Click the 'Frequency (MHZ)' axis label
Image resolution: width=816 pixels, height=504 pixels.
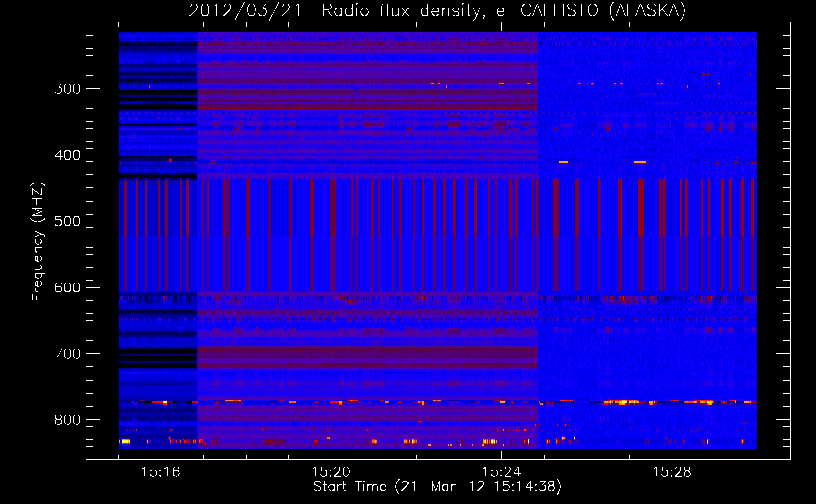(38, 241)
